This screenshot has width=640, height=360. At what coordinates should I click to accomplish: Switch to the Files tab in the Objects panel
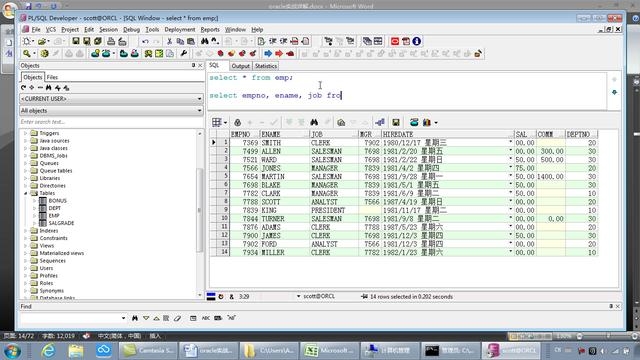pos(52,77)
